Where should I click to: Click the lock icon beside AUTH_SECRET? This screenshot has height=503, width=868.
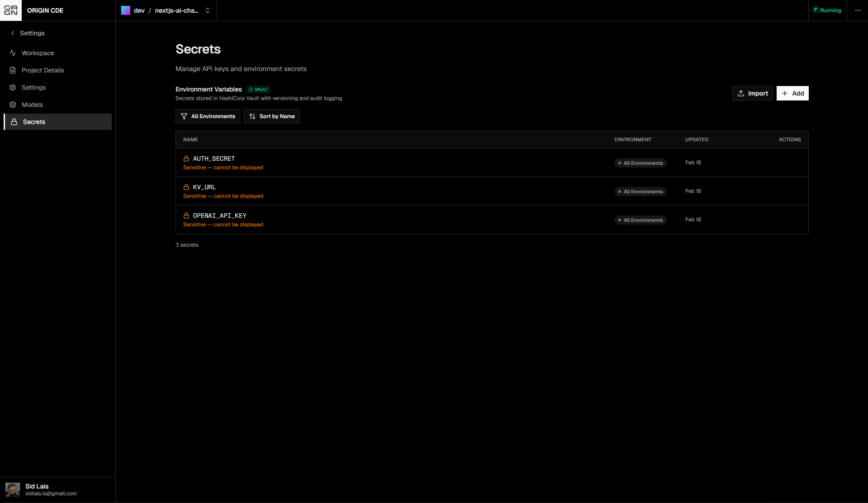(186, 158)
